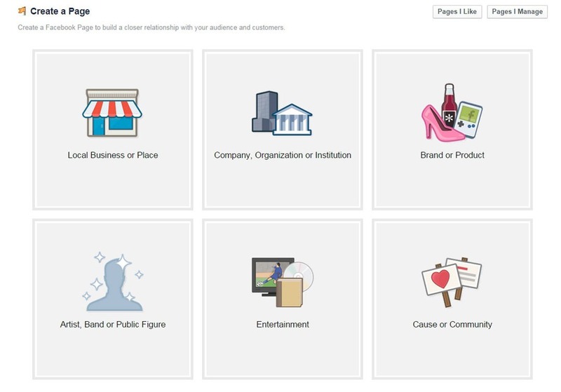Screen dimensions: 561x392
Task: Click the red-striped storefront icon
Action: tap(112, 112)
